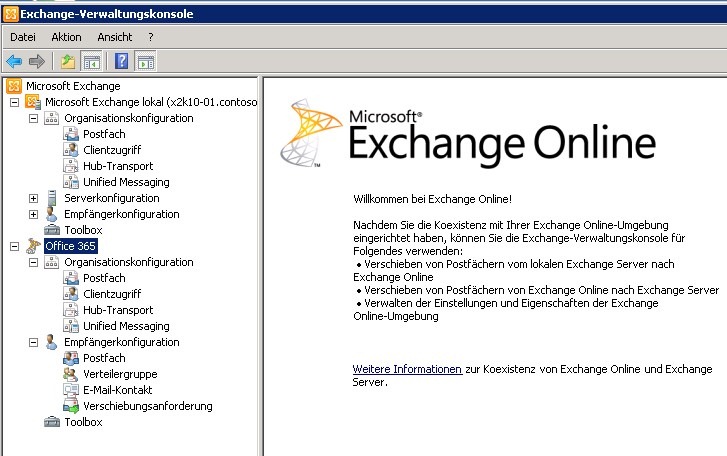Click the blue help icon in toolbar
This screenshot has height=456, width=727.
click(x=121, y=61)
